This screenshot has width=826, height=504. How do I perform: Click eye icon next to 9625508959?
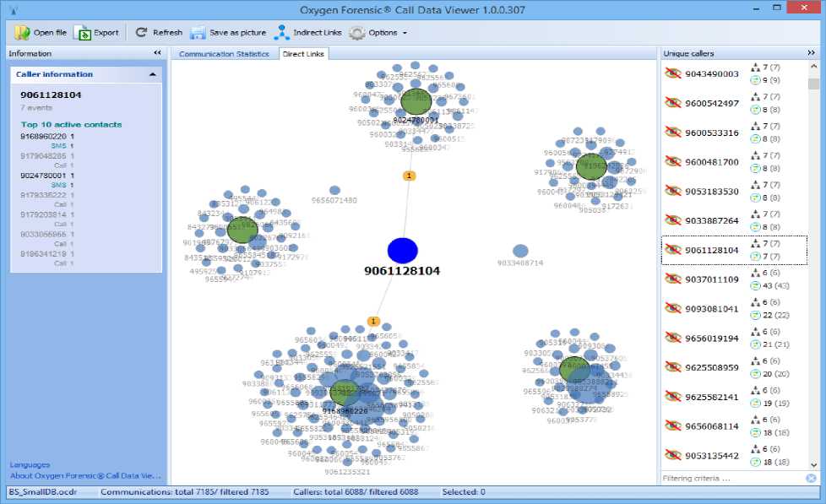point(672,367)
